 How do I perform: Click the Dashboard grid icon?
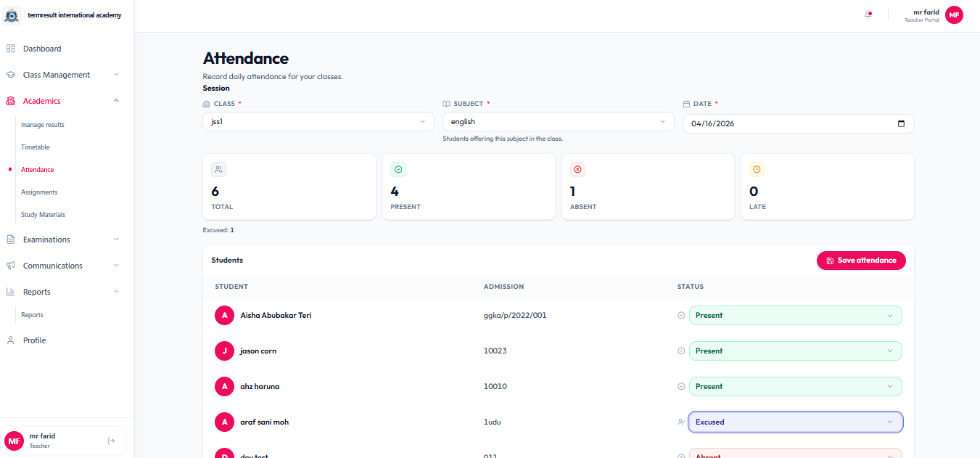(x=11, y=49)
